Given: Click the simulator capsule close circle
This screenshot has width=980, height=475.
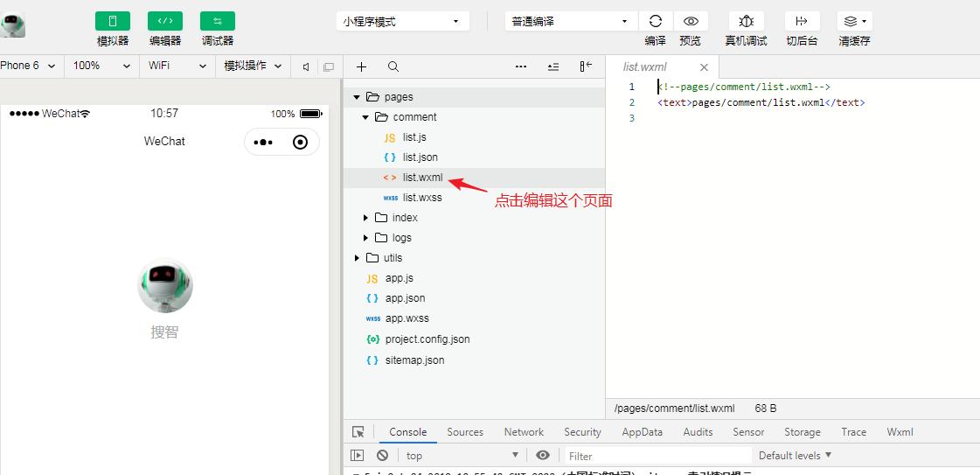Looking at the screenshot, I should [x=301, y=143].
